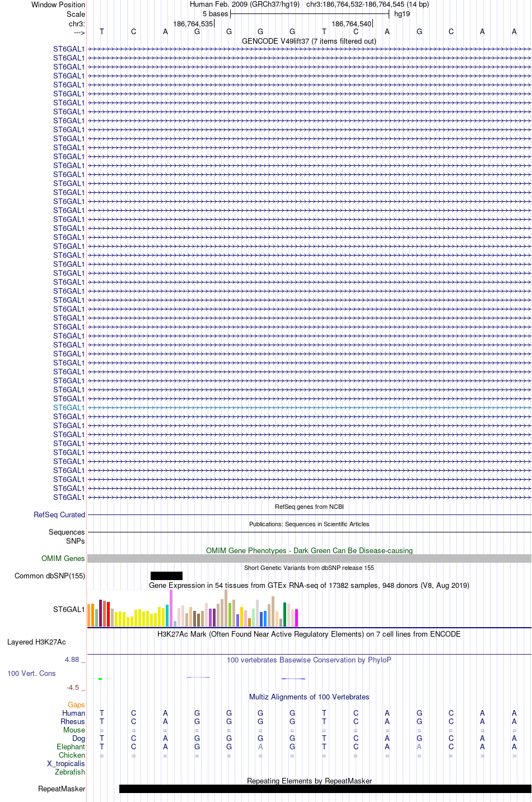Viewport: 532px width, 802px height.
Task: Click the Common dbSNP(155) track label
Action: 50,576
